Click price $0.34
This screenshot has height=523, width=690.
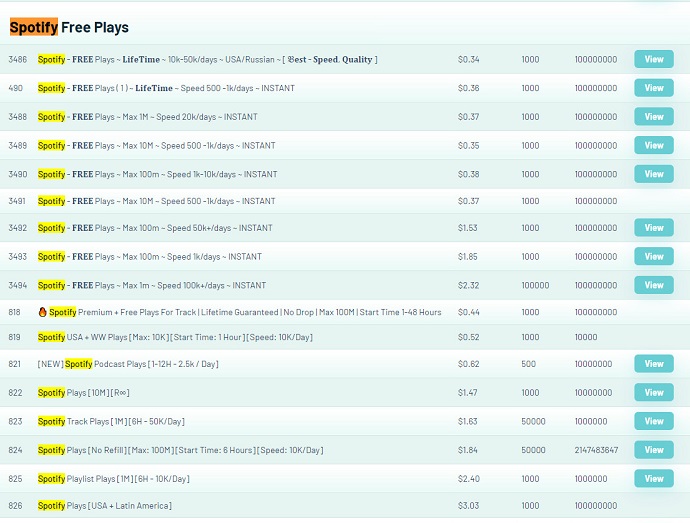click(469, 59)
